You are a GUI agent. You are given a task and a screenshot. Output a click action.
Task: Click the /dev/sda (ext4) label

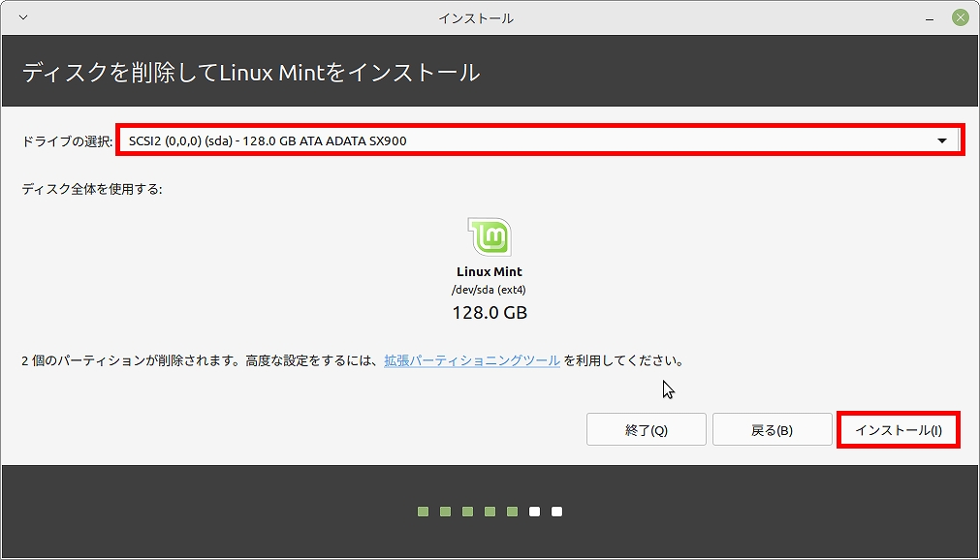(490, 290)
